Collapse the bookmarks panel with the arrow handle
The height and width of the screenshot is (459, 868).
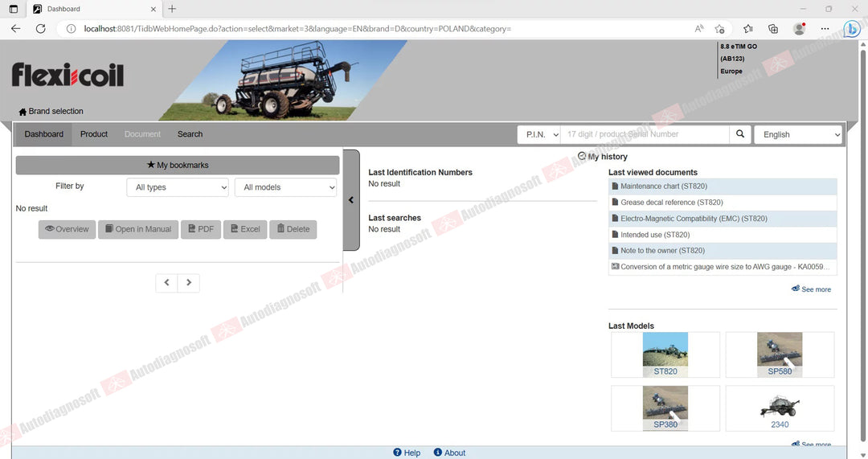pos(351,200)
